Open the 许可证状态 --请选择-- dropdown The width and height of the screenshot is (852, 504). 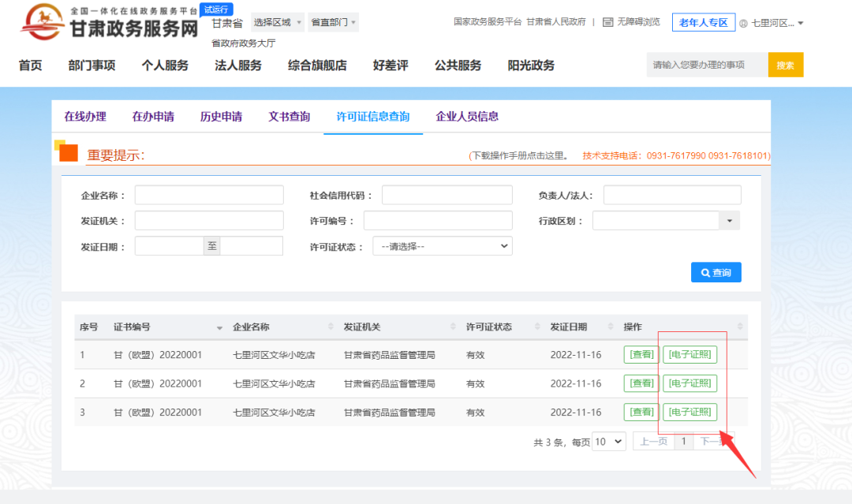[x=442, y=245]
